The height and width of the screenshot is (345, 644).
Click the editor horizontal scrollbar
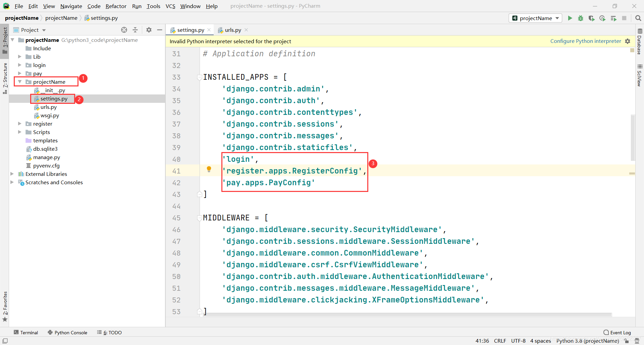click(408, 315)
